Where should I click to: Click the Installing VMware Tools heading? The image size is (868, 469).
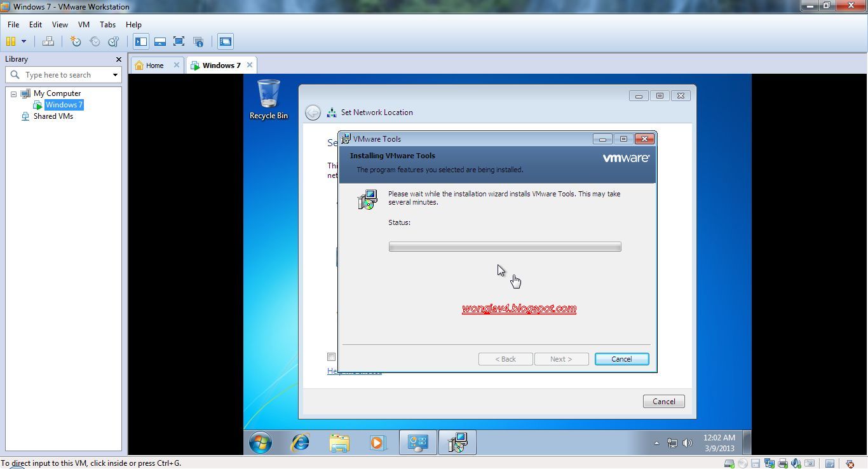(393, 156)
